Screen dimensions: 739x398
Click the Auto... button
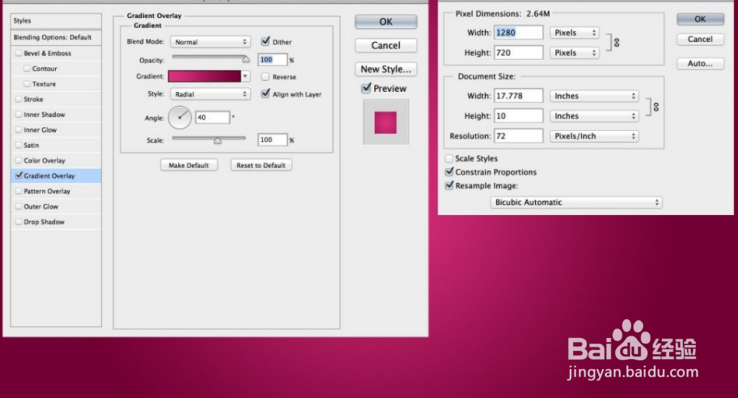point(700,63)
